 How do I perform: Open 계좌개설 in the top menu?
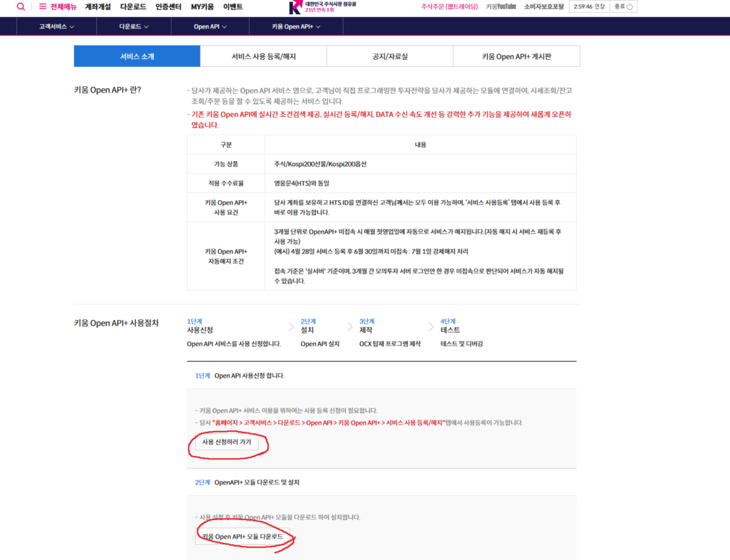coord(98,6)
